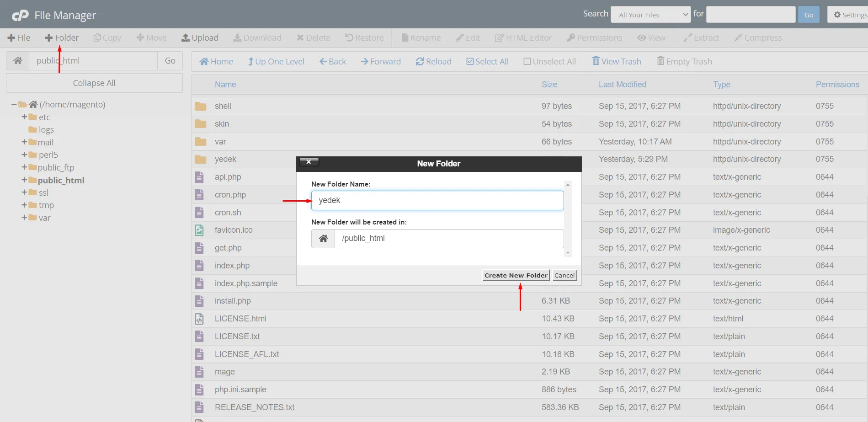The width and height of the screenshot is (868, 422).
Task: Cancel the New Folder dialog
Action: (564, 275)
